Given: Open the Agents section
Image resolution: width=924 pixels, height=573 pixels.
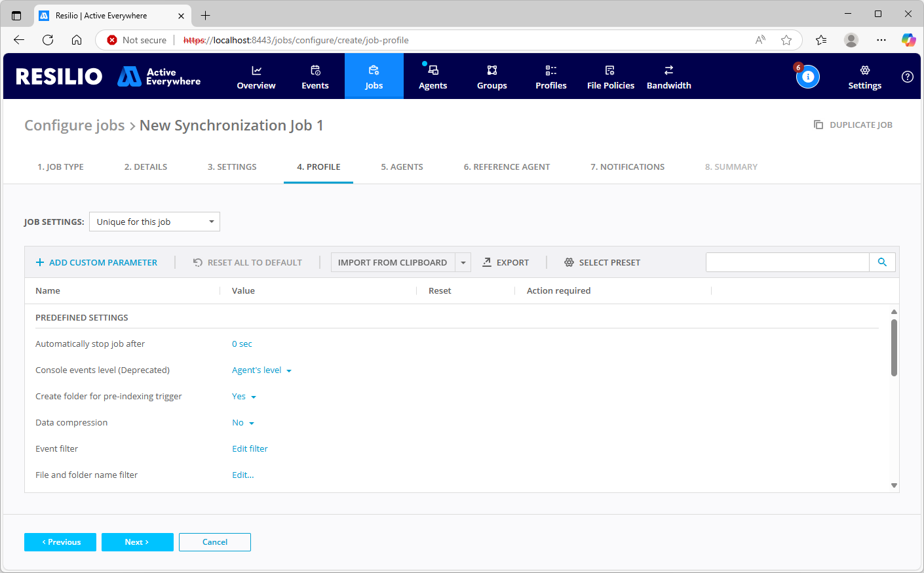Looking at the screenshot, I should pos(433,77).
